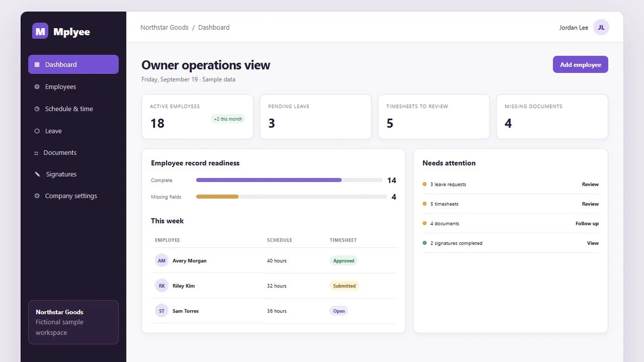644x362 pixels.
Task: Open the Timesheets to Review card
Action: 434,117
